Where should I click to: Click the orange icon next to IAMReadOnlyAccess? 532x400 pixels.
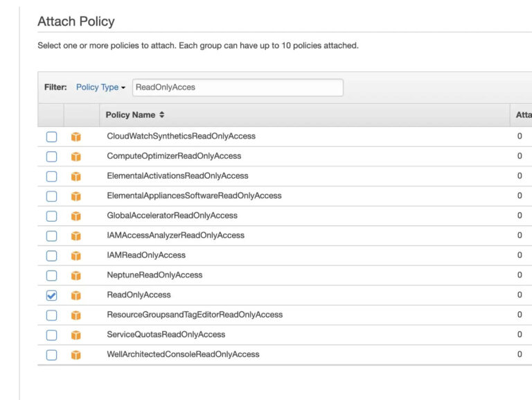pyautogui.click(x=76, y=256)
